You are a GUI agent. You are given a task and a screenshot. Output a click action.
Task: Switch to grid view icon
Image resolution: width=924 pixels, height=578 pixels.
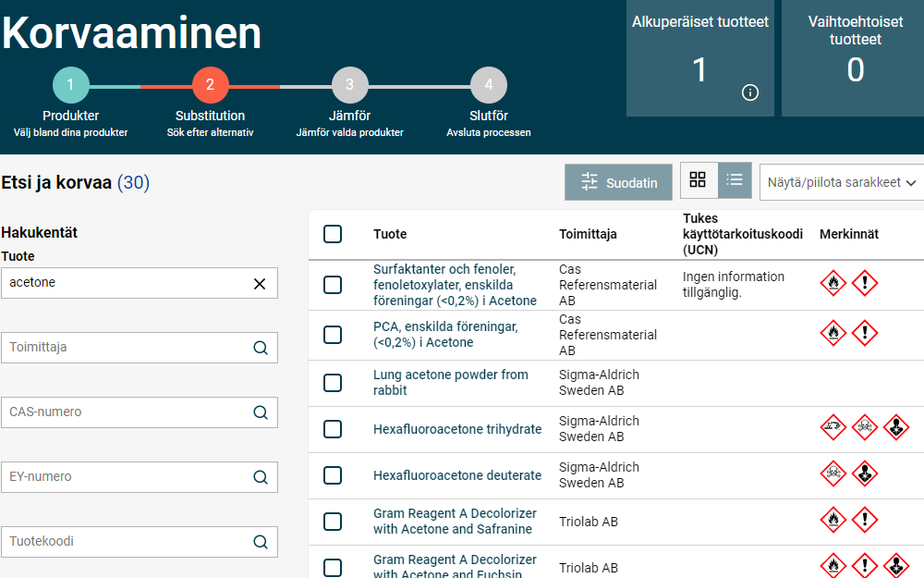(699, 180)
